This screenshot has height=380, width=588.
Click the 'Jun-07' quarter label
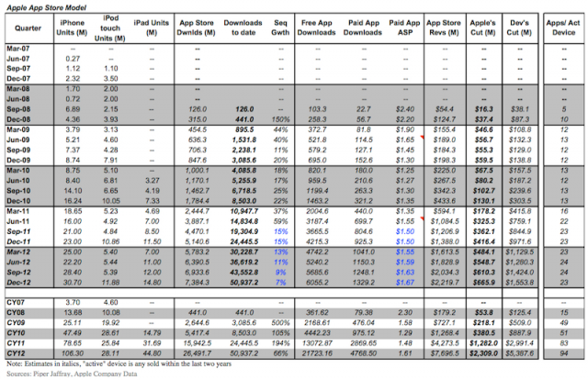(x=18, y=59)
